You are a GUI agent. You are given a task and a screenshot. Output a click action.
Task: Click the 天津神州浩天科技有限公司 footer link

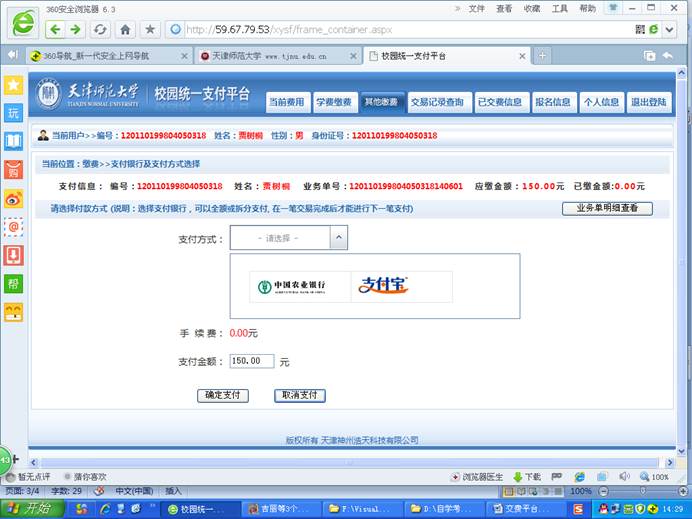(369, 440)
